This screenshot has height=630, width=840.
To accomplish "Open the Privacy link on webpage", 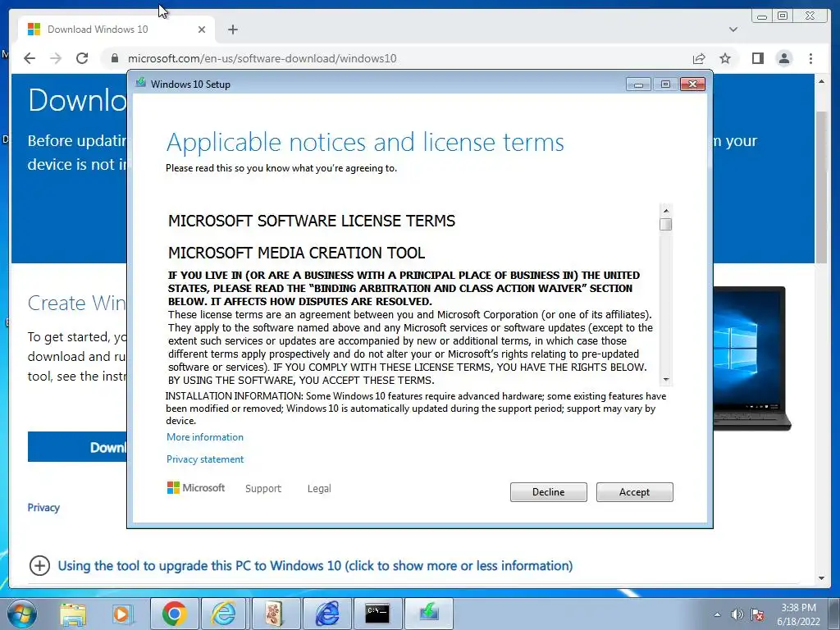I will 43,507.
